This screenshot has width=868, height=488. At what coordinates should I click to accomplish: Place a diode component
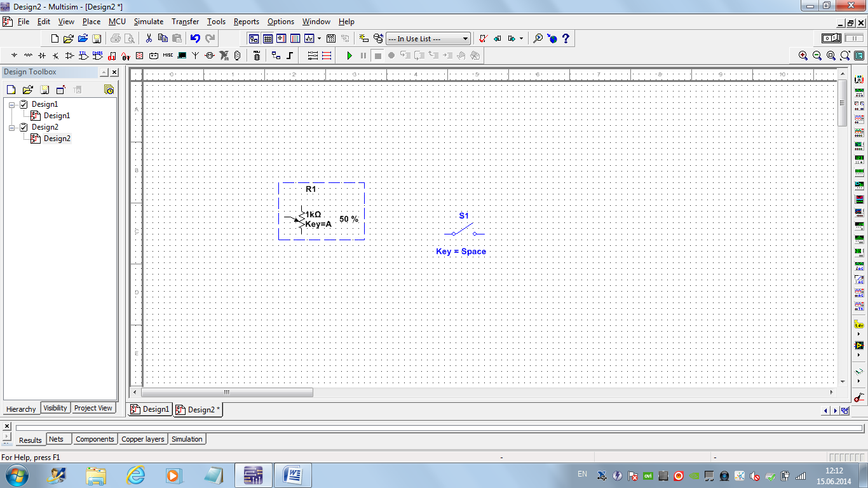pos(42,56)
